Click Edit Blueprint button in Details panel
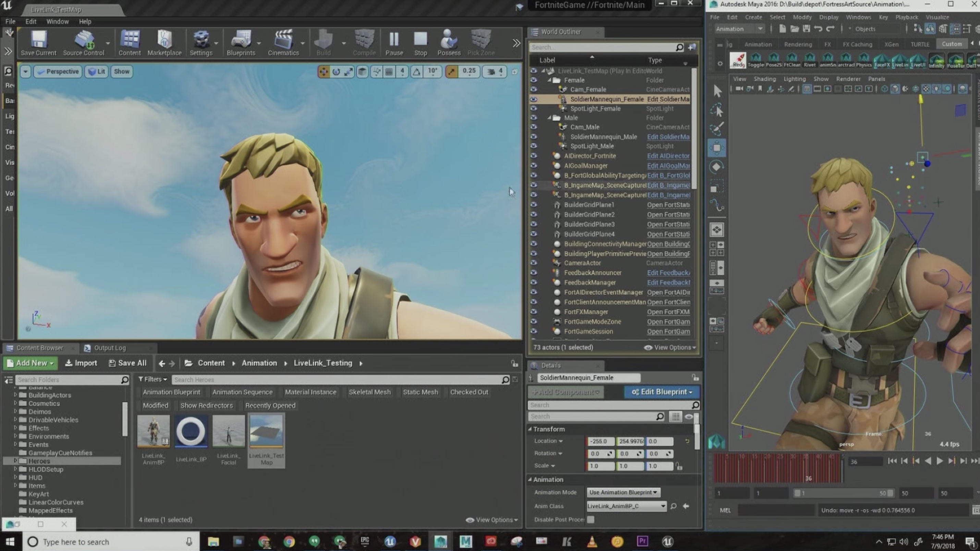 pos(662,391)
